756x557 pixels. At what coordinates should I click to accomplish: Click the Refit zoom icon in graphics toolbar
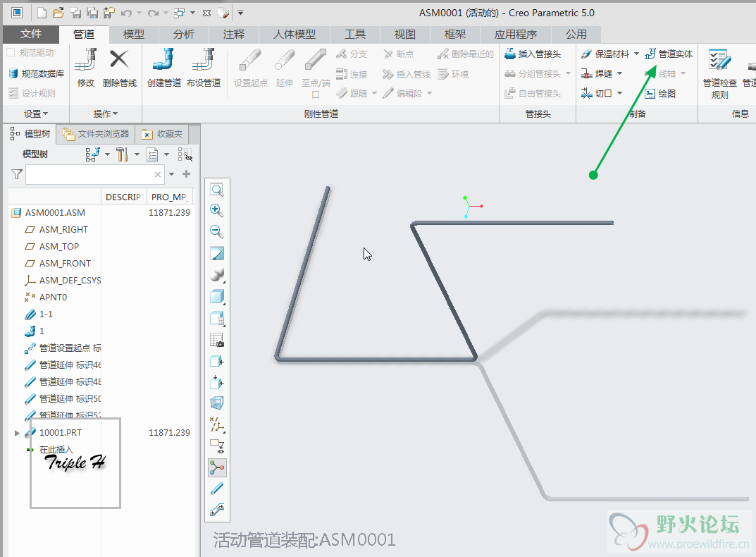[217, 190]
